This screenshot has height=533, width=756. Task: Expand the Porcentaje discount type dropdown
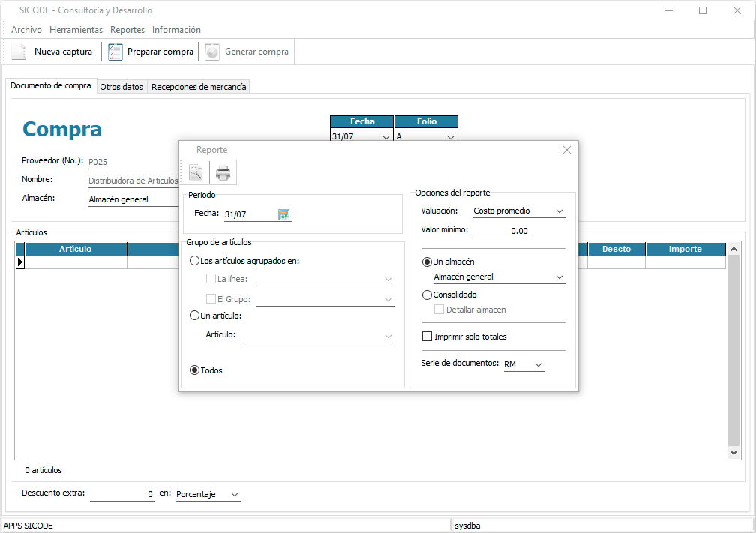[235, 495]
